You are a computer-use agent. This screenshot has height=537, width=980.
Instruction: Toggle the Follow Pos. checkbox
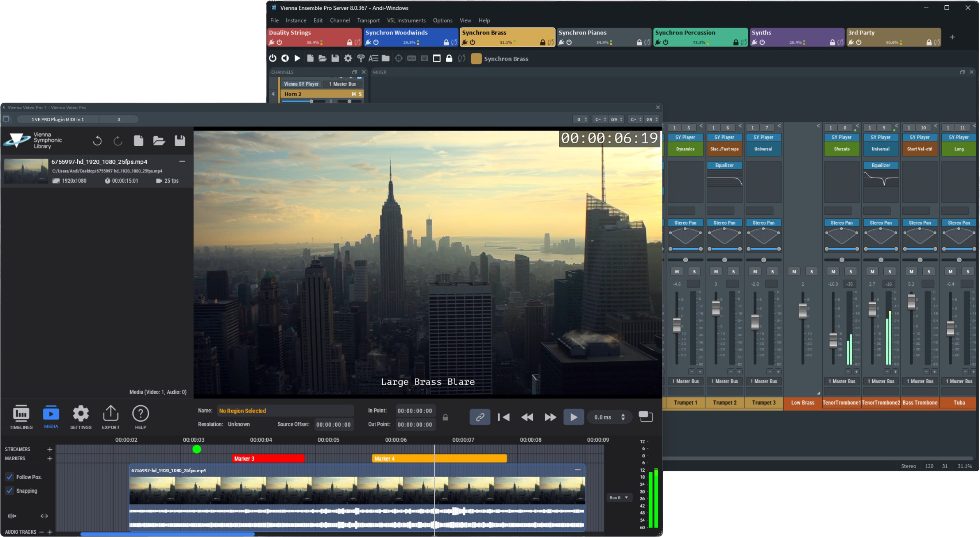[x=9, y=477]
